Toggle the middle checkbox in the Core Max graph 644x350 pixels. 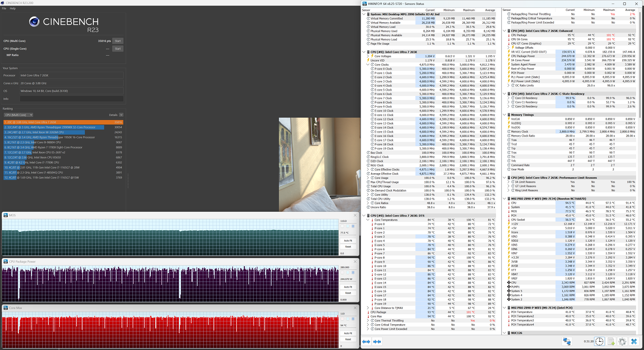click(348, 319)
